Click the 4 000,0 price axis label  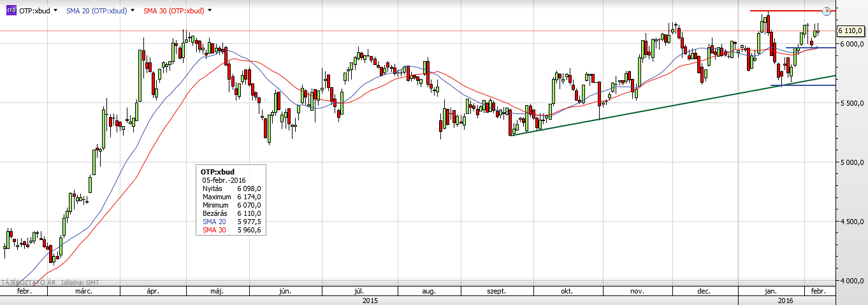tap(851, 281)
